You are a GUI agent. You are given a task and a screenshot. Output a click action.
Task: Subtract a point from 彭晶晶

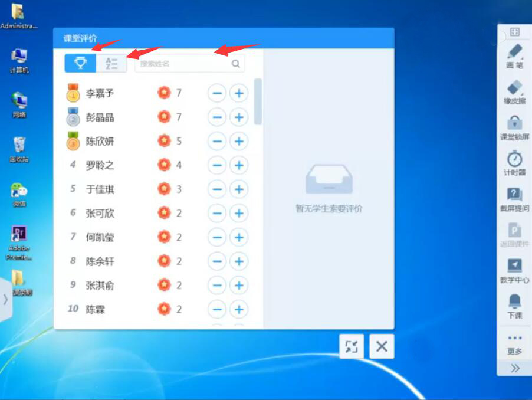click(x=217, y=117)
